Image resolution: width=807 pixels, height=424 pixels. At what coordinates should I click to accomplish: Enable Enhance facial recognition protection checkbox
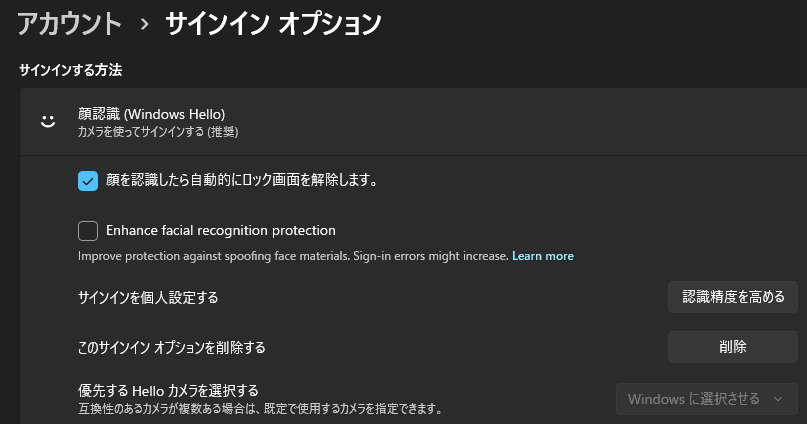88,231
